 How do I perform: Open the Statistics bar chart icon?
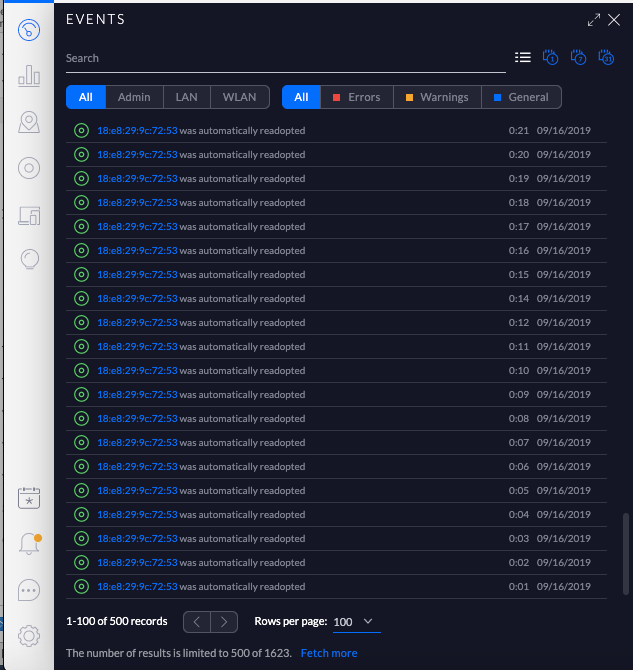(x=29, y=76)
